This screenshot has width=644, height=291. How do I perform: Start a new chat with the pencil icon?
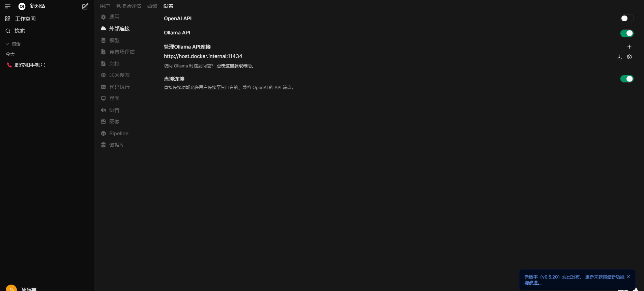(85, 6)
